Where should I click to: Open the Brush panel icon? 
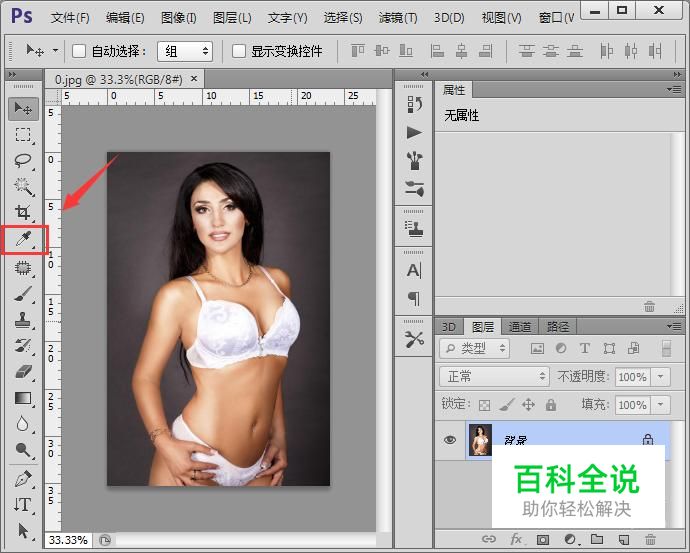[414, 161]
